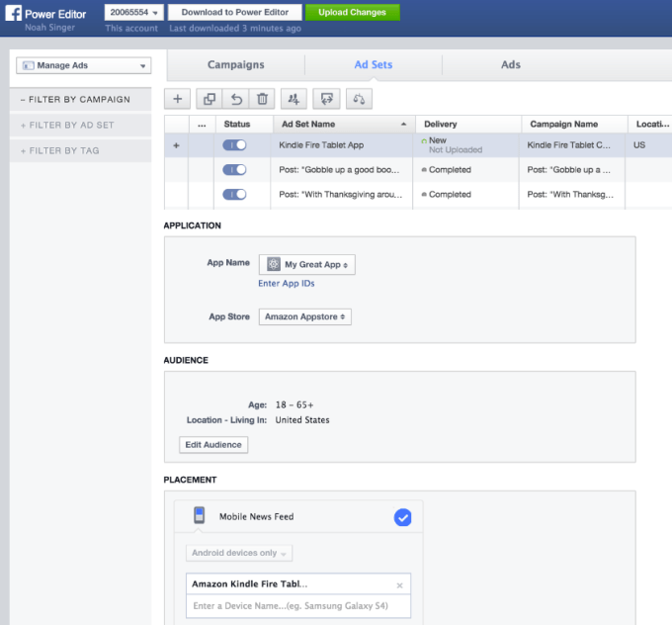
Task: Toggle status of Kindle Fire Tablet App
Action: point(235,144)
